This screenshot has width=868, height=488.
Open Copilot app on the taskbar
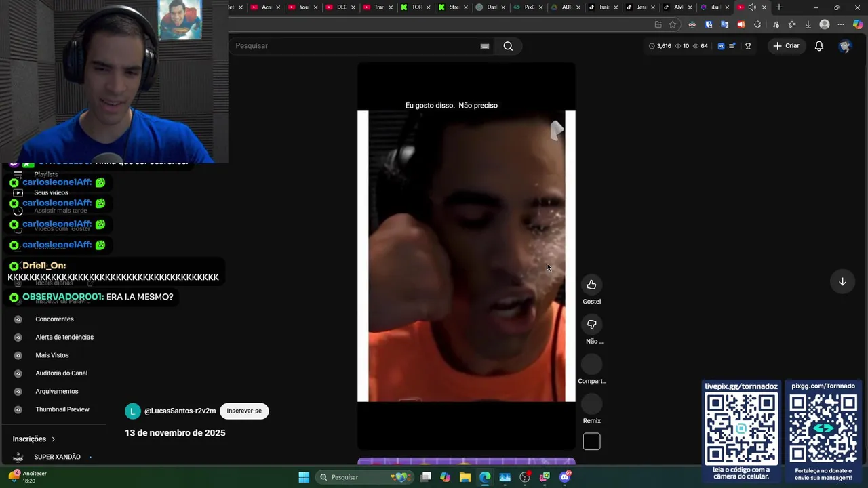point(445,477)
